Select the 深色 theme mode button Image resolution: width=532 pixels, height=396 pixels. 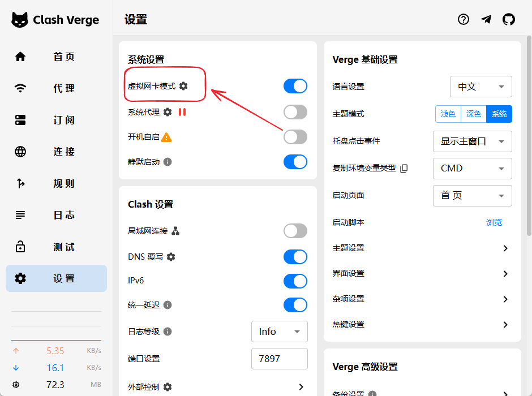point(473,114)
